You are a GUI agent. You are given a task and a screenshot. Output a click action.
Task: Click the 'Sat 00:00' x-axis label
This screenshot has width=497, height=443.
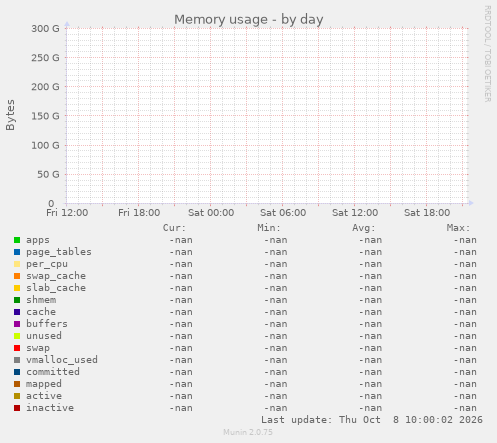coord(211,213)
